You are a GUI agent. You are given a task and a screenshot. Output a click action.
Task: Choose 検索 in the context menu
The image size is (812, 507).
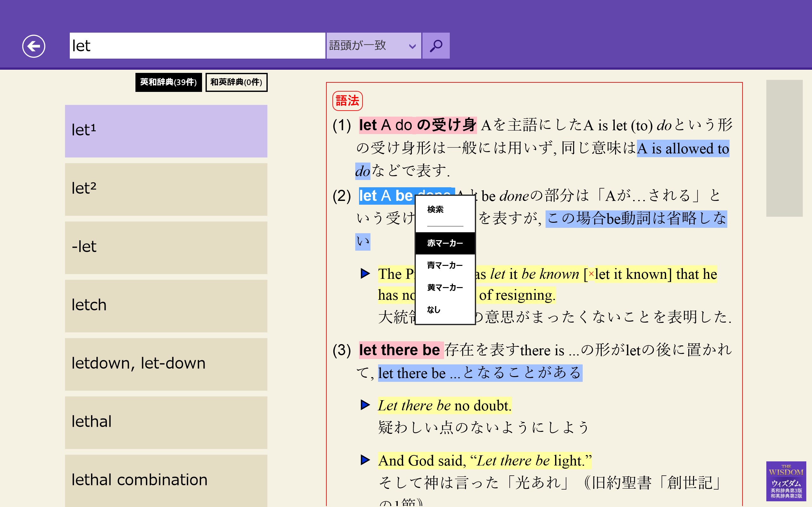click(x=435, y=209)
